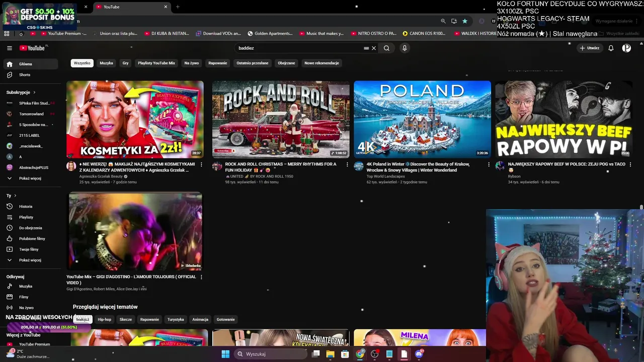Play the KOSMETYKI ZA 2zł thumbnail
The width and height of the screenshot is (644, 362).
point(135,119)
